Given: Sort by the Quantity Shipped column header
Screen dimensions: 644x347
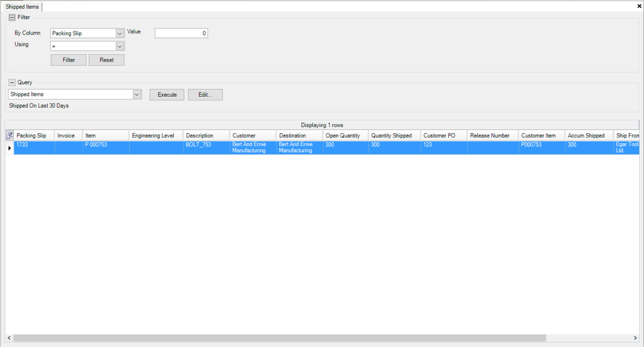Looking at the screenshot, I should [395, 135].
